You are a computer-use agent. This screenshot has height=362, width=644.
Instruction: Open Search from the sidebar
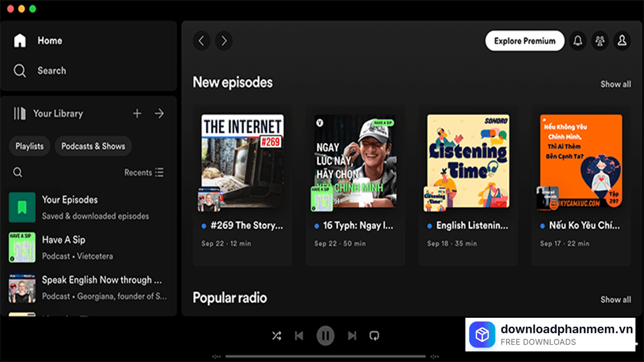52,70
